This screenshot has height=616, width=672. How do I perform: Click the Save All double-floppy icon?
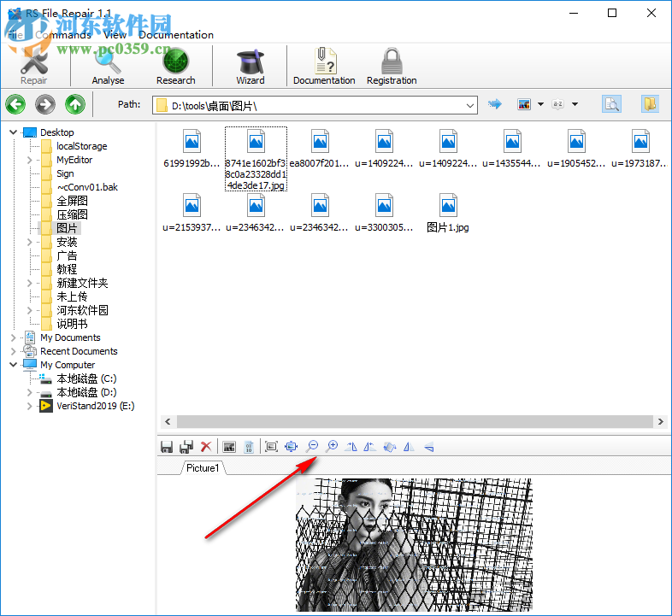point(186,447)
